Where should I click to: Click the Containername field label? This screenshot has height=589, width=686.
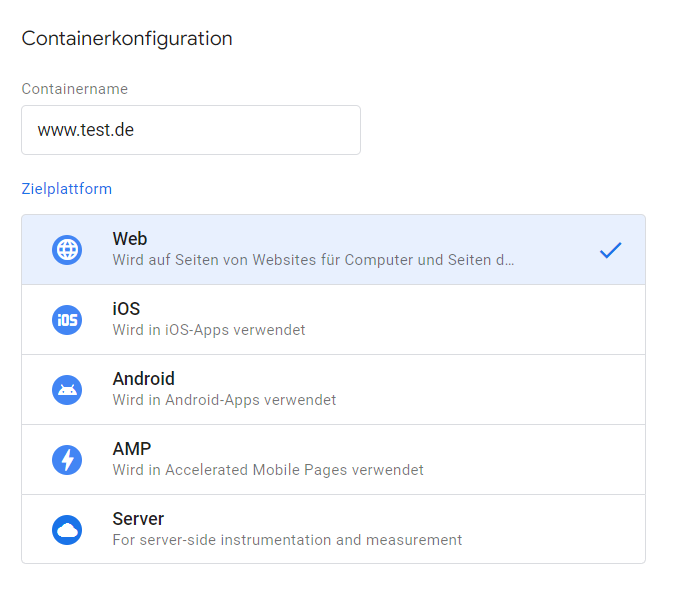click(74, 89)
